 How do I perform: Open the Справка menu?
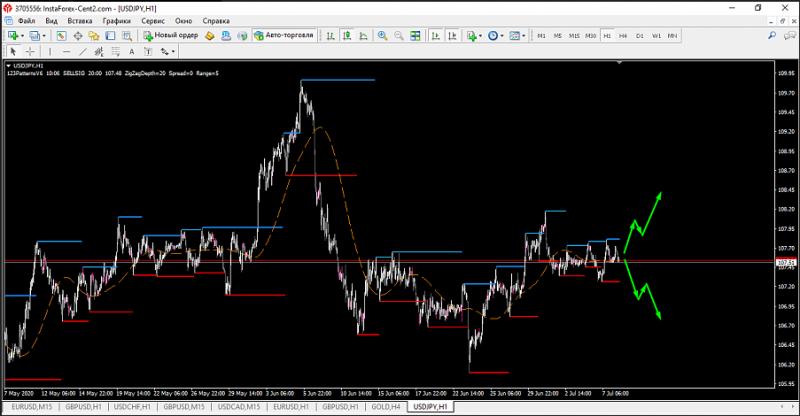pyautogui.click(x=216, y=21)
